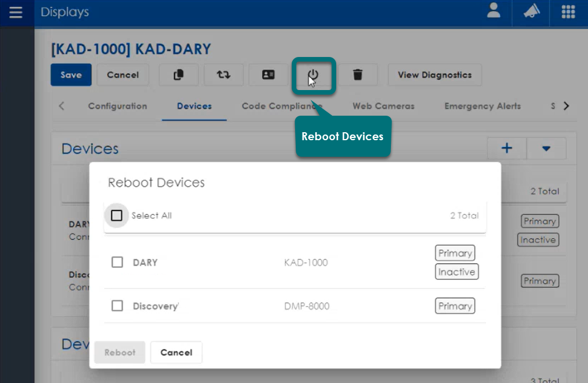
Task: Switch to the Web Cameras tab
Action: tap(383, 106)
